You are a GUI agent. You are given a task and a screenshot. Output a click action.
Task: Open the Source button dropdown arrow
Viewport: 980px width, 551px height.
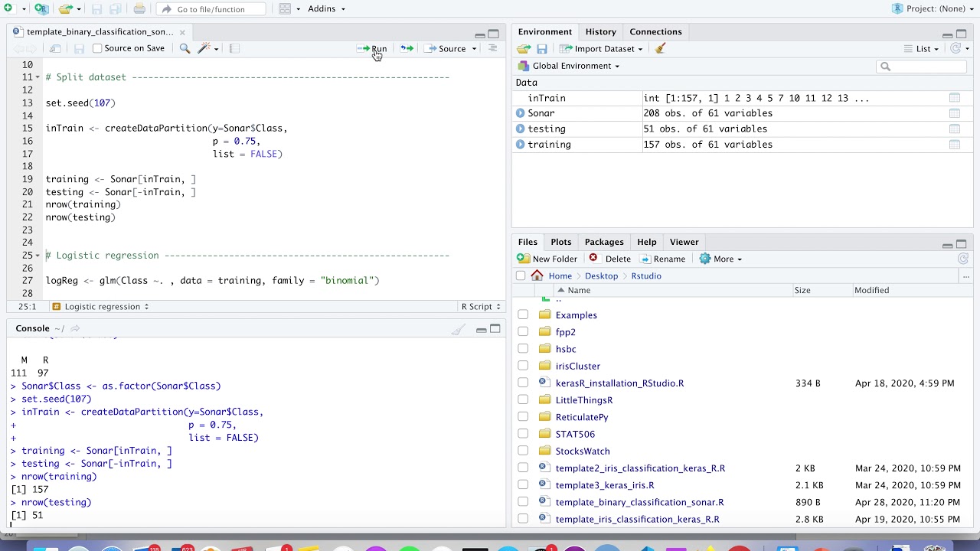474,48
